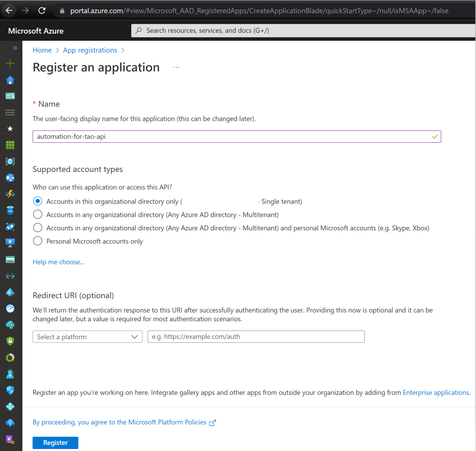Open the 'Help me choose...' link
This screenshot has width=476, height=451.
point(59,262)
